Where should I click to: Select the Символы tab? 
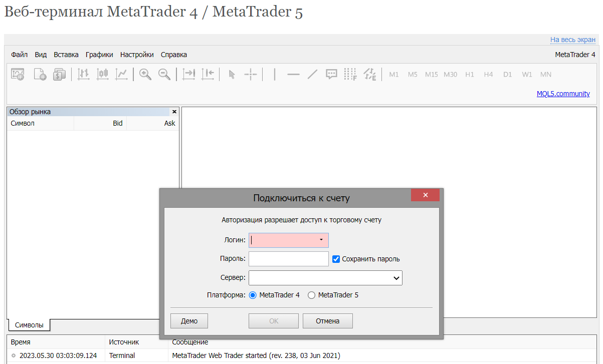[x=29, y=325]
